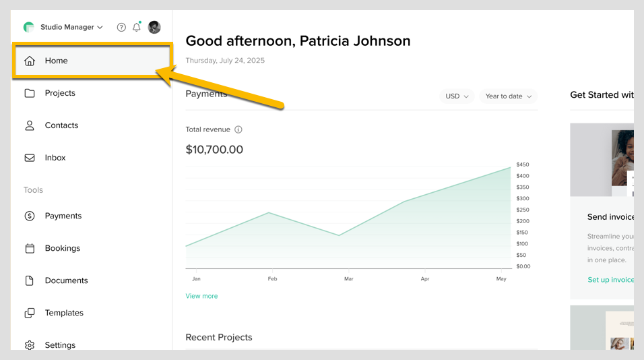Click the Send invoice card image
Screen dimensions: 644x360
(602, 160)
